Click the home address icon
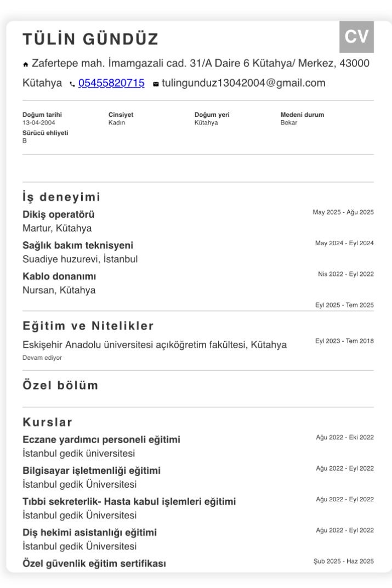The width and height of the screenshot is (392, 588). (25, 65)
